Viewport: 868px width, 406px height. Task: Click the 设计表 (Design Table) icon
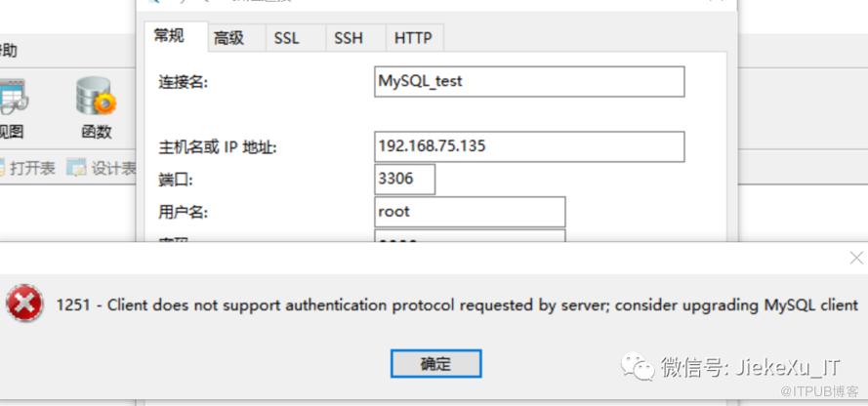coord(76,168)
